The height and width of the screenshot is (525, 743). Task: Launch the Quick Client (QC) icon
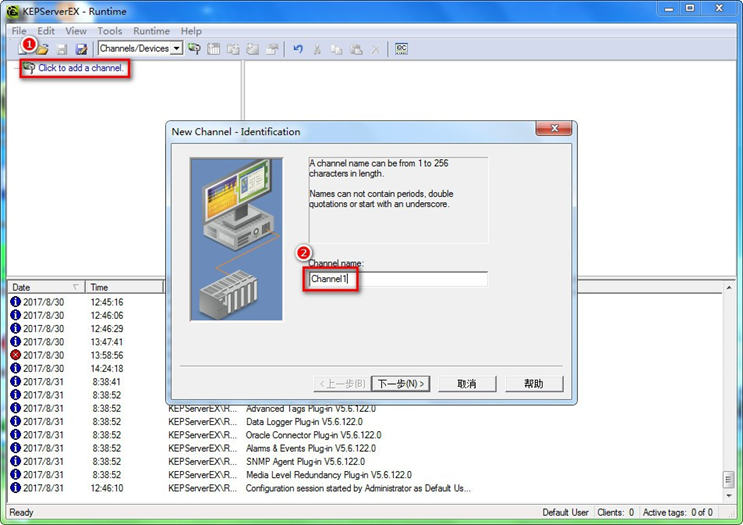click(x=401, y=49)
